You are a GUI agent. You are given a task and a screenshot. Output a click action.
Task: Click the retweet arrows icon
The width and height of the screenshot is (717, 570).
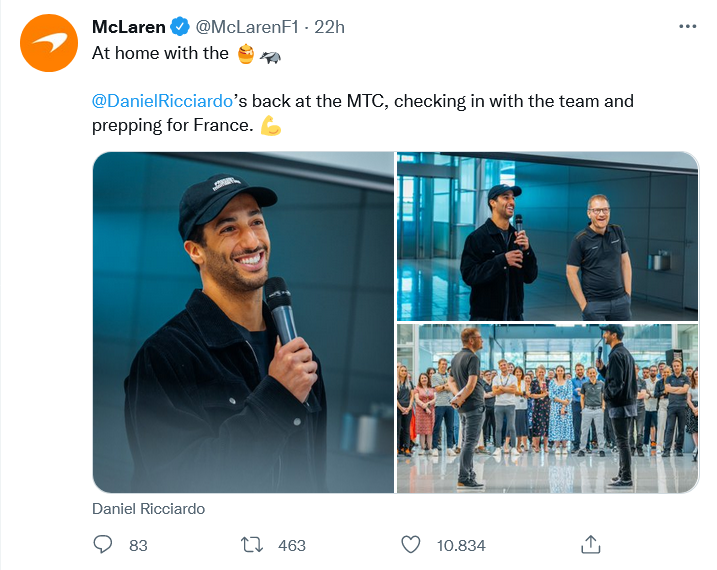pos(253,544)
